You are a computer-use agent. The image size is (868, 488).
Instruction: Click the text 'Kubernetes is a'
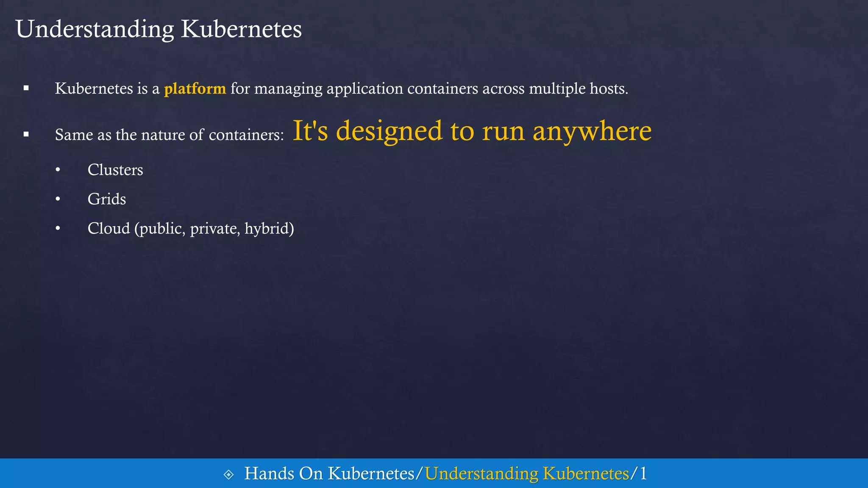click(x=107, y=89)
